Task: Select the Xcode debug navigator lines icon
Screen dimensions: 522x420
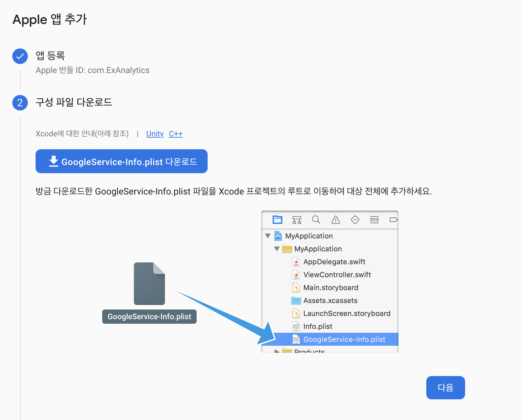Action: [x=375, y=220]
